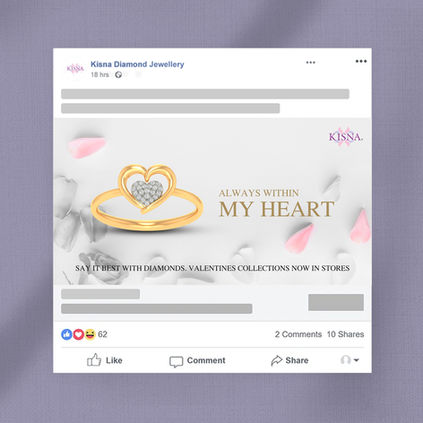
Task: Click the public globe privacy icon
Action: pyautogui.click(x=118, y=75)
